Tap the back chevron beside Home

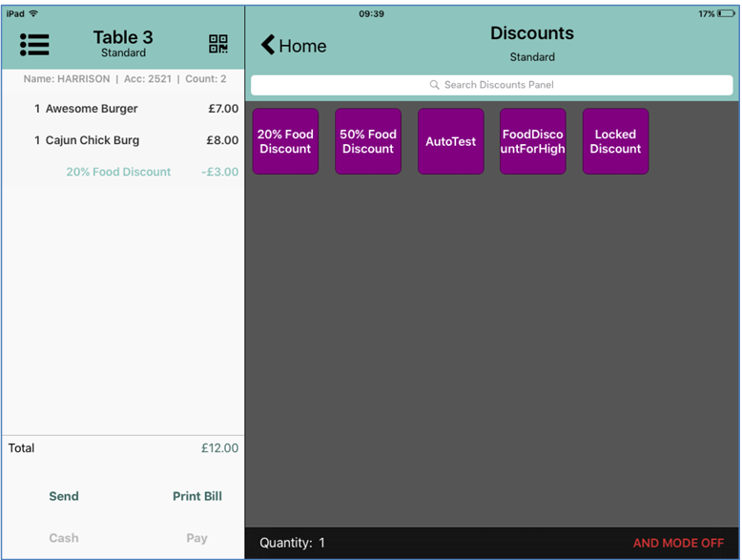pos(268,46)
